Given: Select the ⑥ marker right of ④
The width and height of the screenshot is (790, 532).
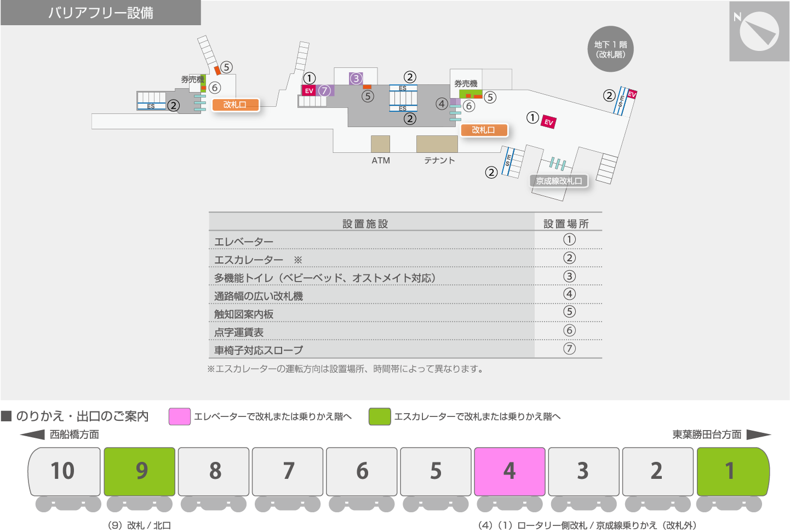Looking at the screenshot, I should pyautogui.click(x=469, y=106).
